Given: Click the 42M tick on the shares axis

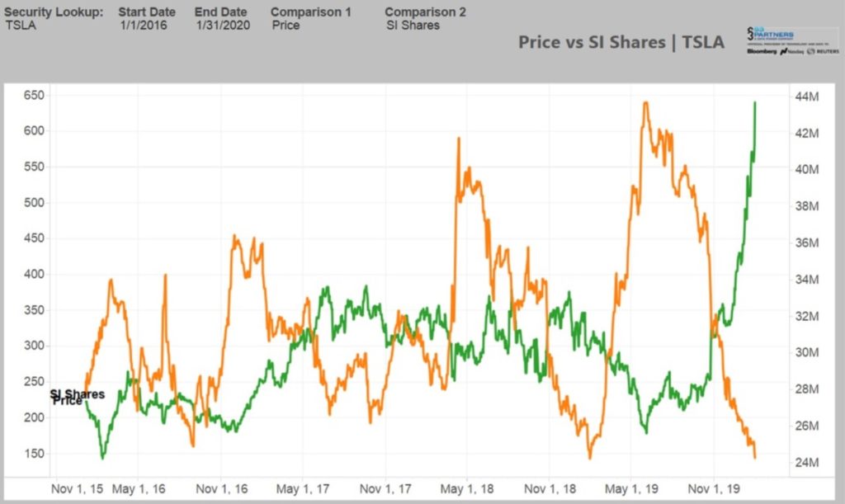Looking at the screenshot, I should pyautogui.click(x=807, y=134).
